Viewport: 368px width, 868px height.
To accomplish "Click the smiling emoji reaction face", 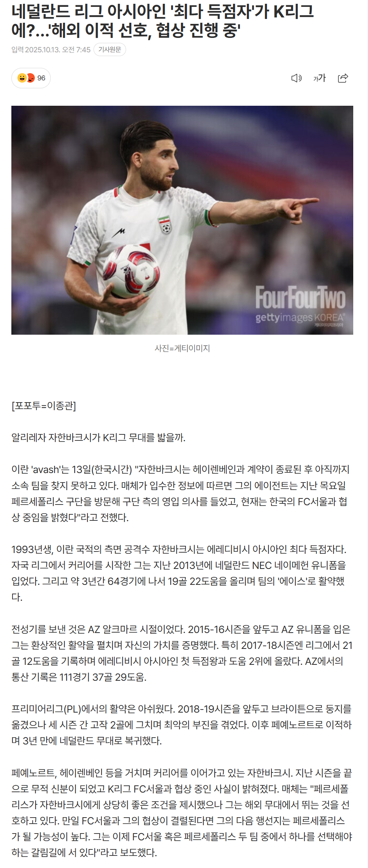I will click(x=22, y=78).
